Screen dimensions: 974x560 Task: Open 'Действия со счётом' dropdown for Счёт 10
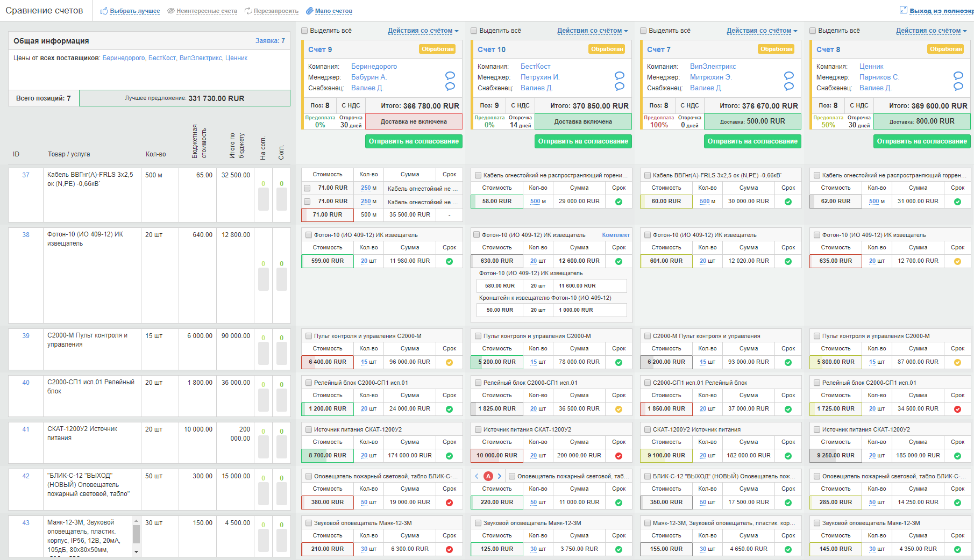click(x=593, y=31)
